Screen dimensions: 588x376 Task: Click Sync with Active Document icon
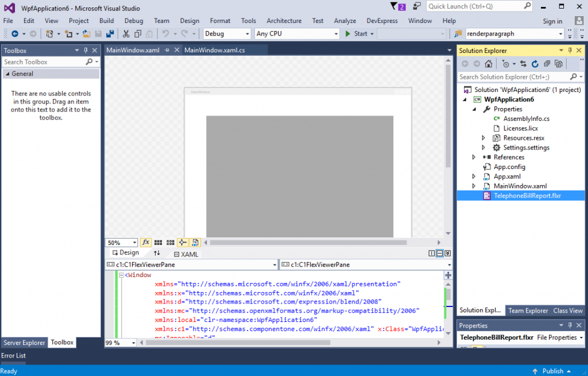[523, 64]
